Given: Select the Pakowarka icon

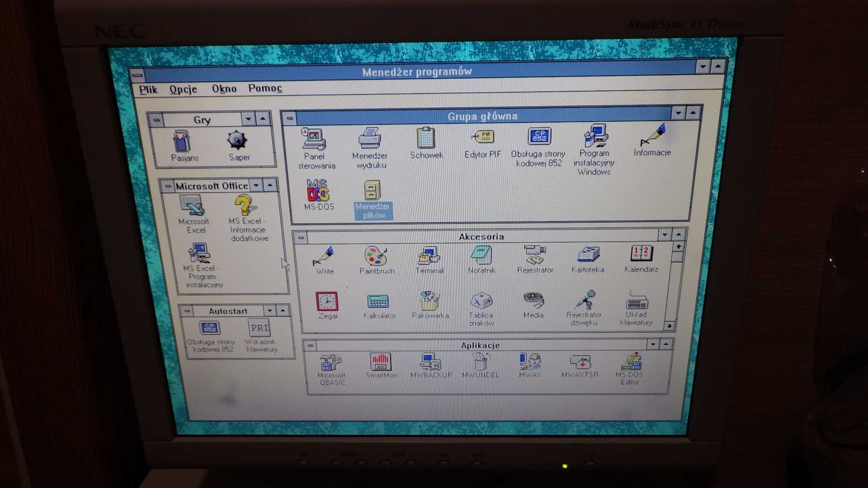Looking at the screenshot, I should coord(429,300).
